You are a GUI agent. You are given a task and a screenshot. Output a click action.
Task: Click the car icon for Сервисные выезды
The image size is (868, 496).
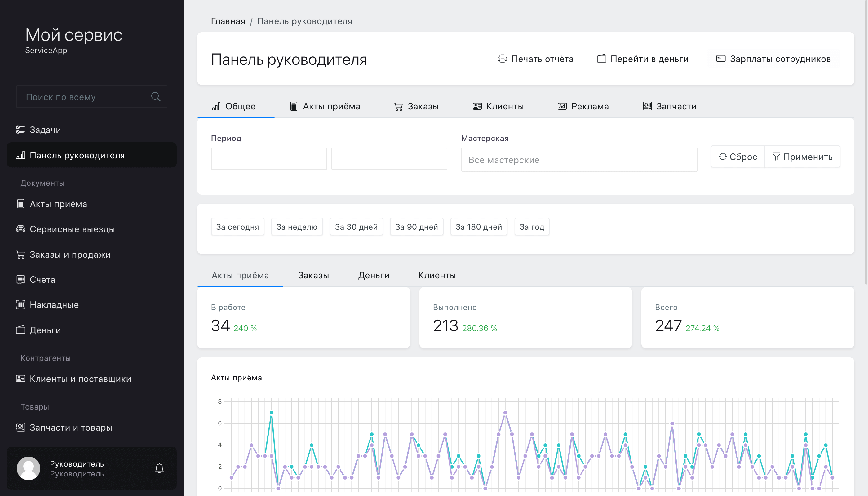pos(20,229)
